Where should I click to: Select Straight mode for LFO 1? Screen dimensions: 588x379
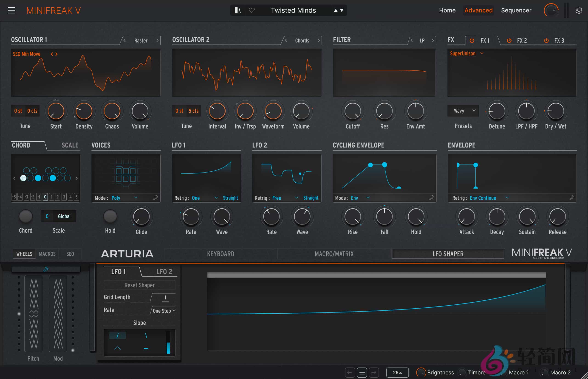coord(230,198)
